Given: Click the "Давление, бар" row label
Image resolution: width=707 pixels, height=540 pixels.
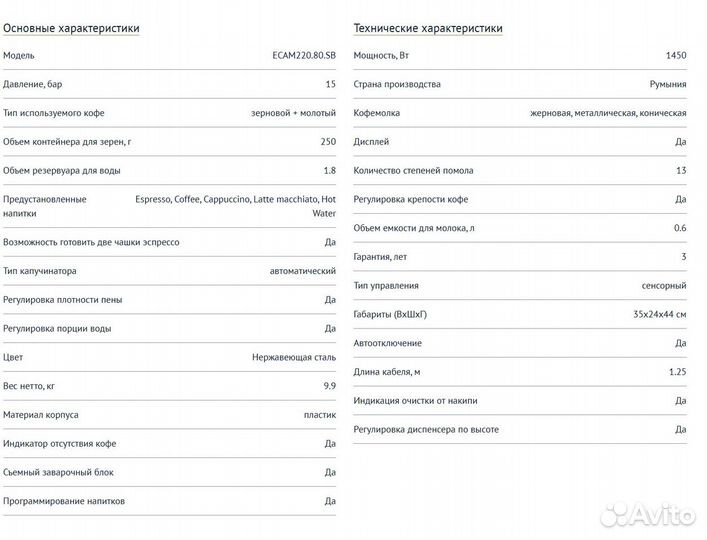Looking at the screenshot, I should [33, 84].
